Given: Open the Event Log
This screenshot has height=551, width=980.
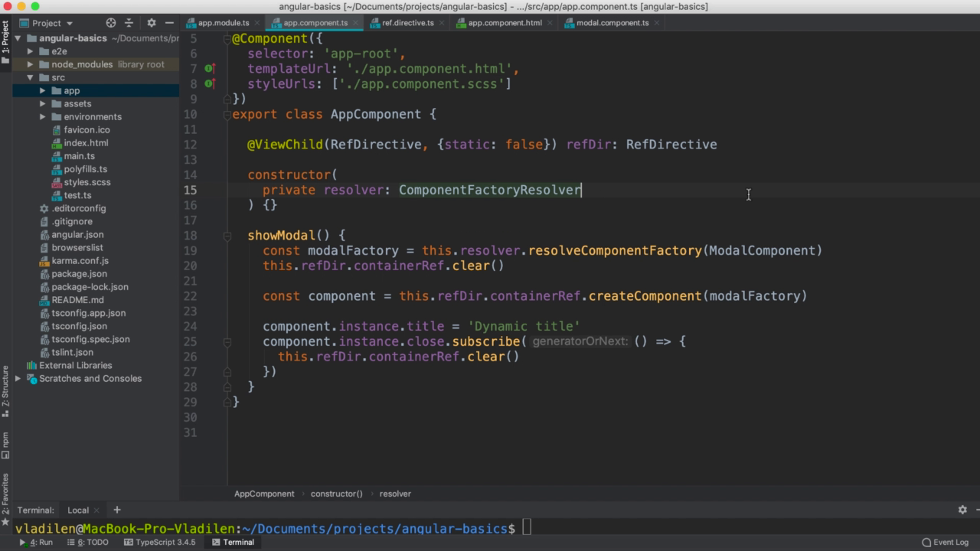Looking at the screenshot, I should point(945,543).
